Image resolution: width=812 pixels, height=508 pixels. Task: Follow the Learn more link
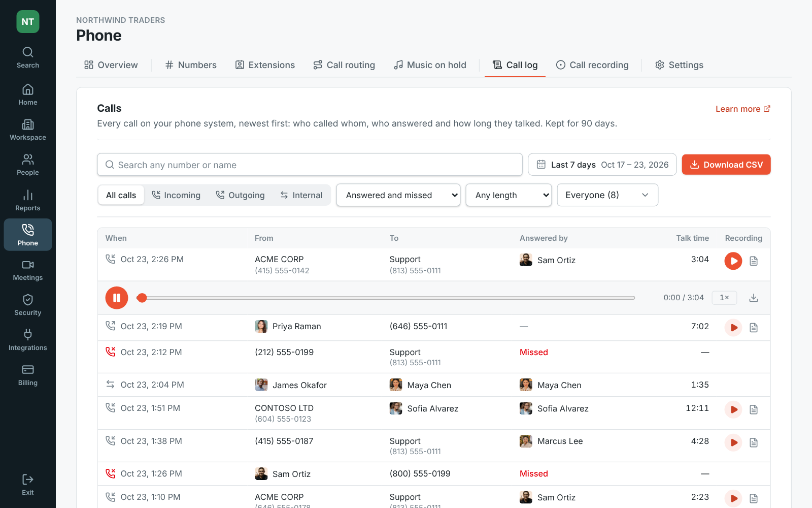[x=743, y=109]
